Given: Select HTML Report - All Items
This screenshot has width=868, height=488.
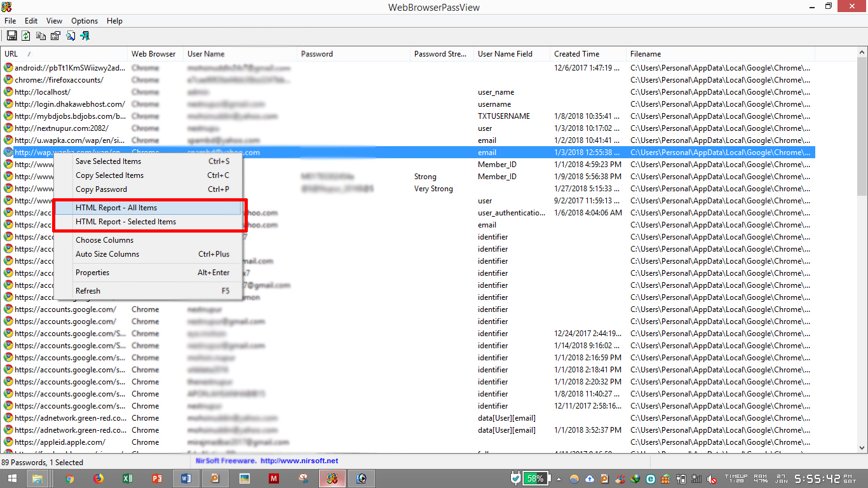Looking at the screenshot, I should click(x=148, y=208).
